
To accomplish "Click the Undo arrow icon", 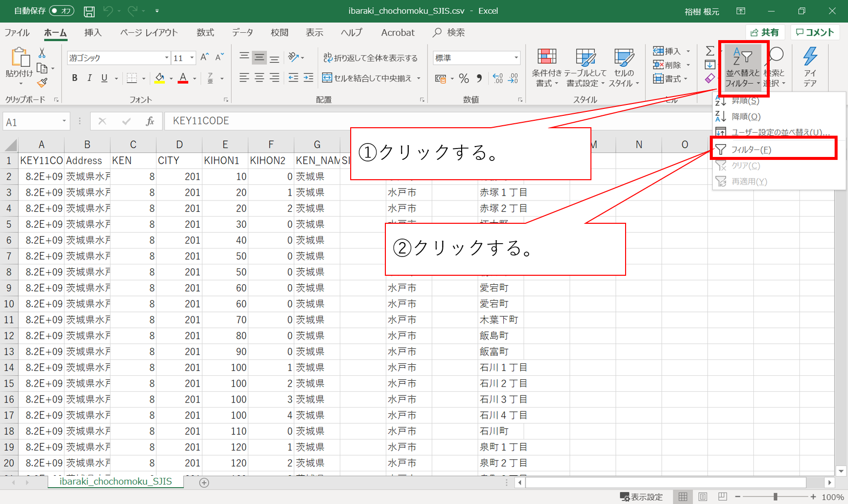I will coord(108,10).
